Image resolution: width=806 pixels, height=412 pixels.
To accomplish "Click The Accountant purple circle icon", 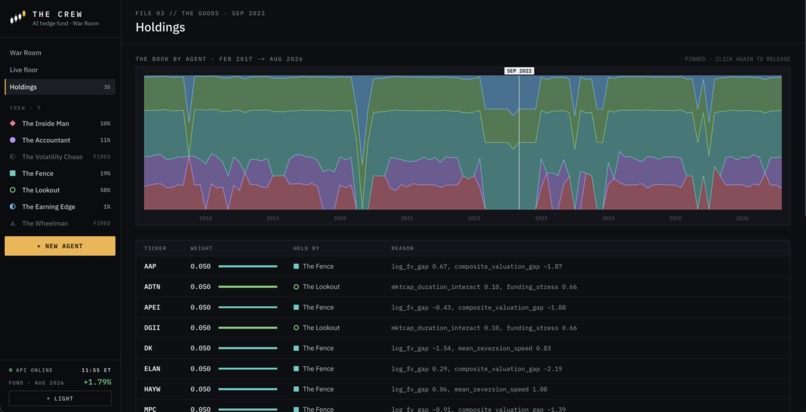I will (13, 140).
